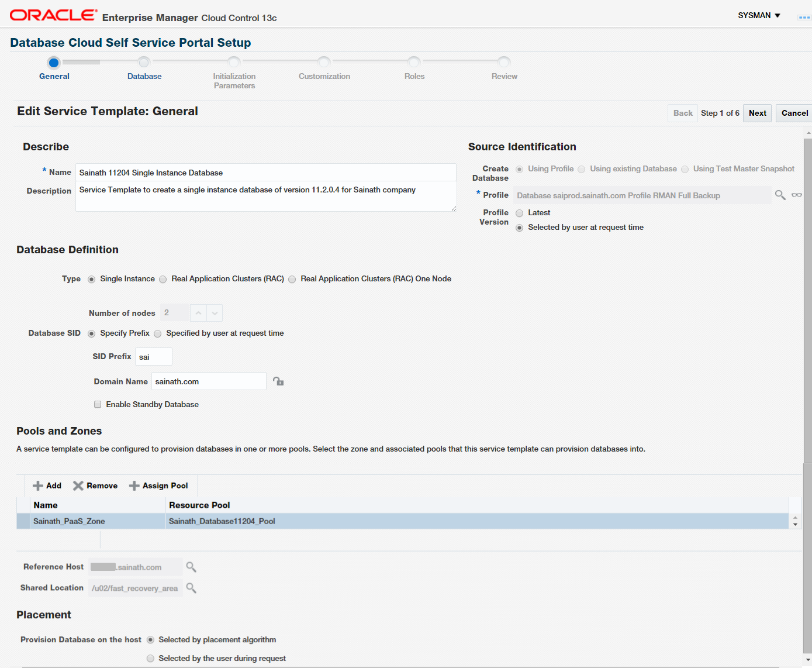Choose Latest profile version
The width and height of the screenshot is (812, 668).
[x=519, y=213]
